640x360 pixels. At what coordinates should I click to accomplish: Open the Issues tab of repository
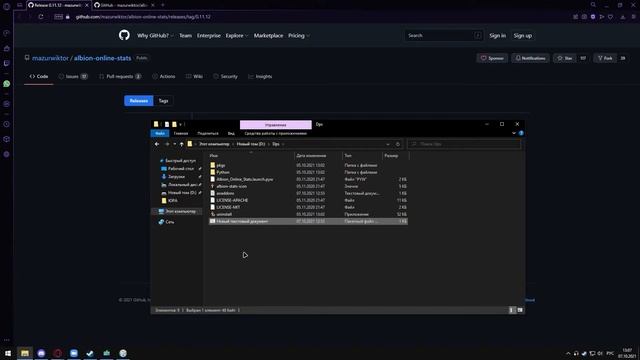[73, 76]
